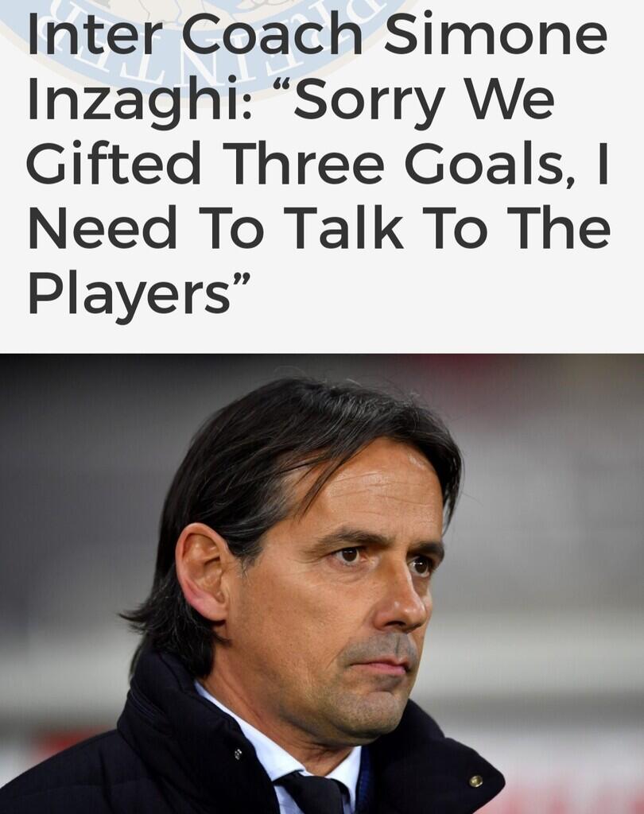Click the word "Inzaghi:" in the headline
The height and width of the screenshot is (814, 644).
click(140, 101)
